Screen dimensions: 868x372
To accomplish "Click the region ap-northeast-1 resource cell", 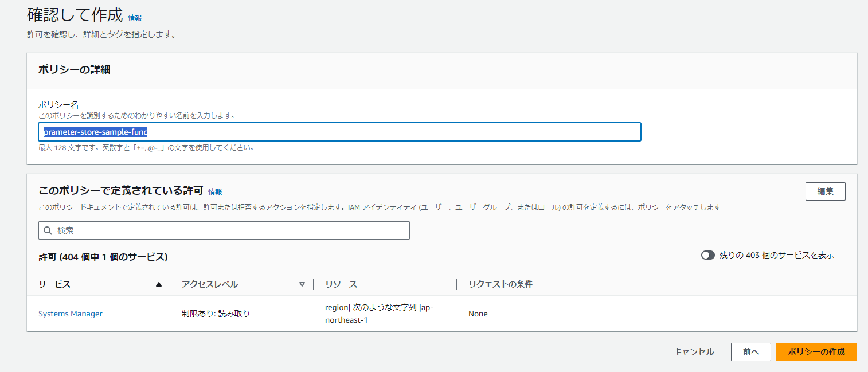I will pyautogui.click(x=379, y=314).
